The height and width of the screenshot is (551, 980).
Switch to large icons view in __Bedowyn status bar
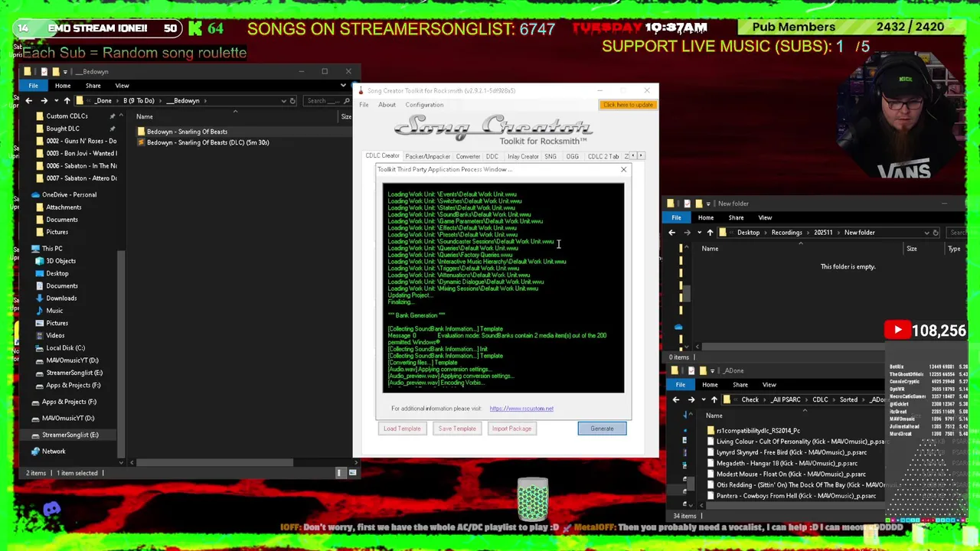(352, 473)
